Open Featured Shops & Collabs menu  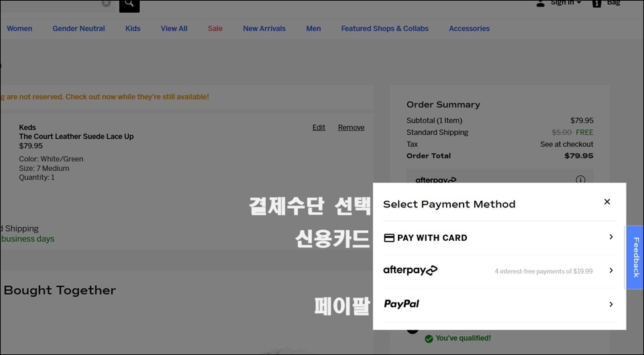point(385,29)
